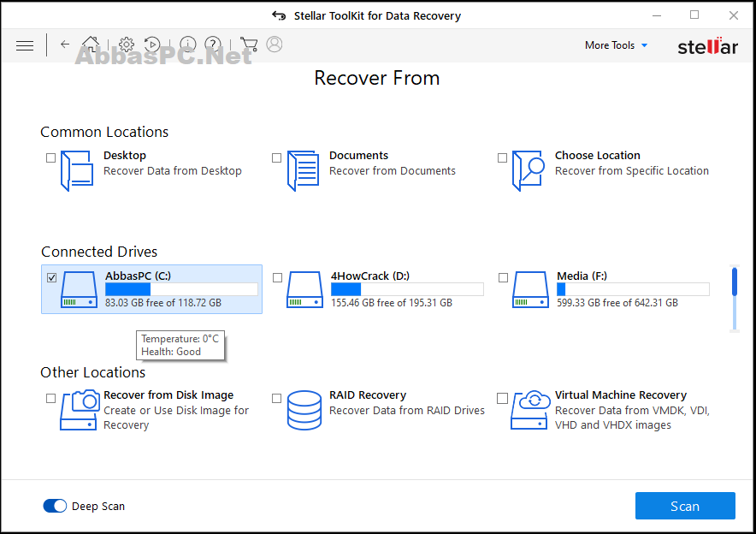Minimize the Stellar Toolkit window
This screenshot has width=756, height=534.
coord(657,15)
